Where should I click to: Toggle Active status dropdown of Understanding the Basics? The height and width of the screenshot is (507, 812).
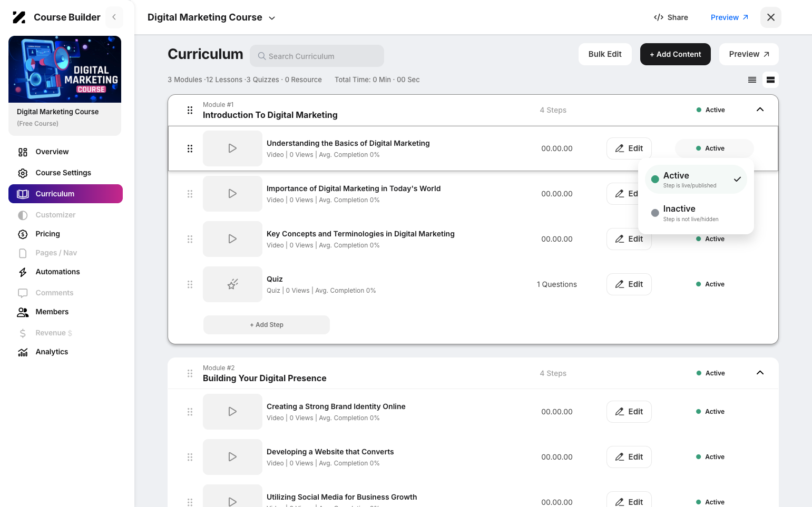pyautogui.click(x=714, y=148)
